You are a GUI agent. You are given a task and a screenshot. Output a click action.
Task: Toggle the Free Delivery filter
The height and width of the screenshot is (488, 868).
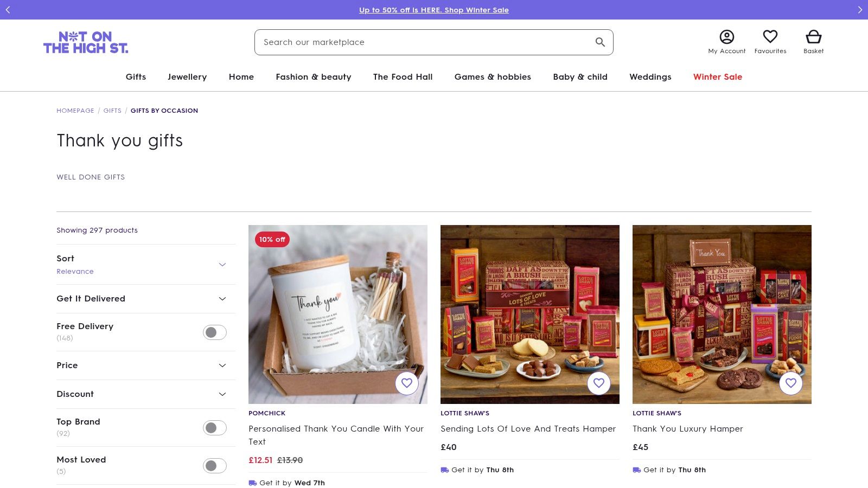coord(215,332)
